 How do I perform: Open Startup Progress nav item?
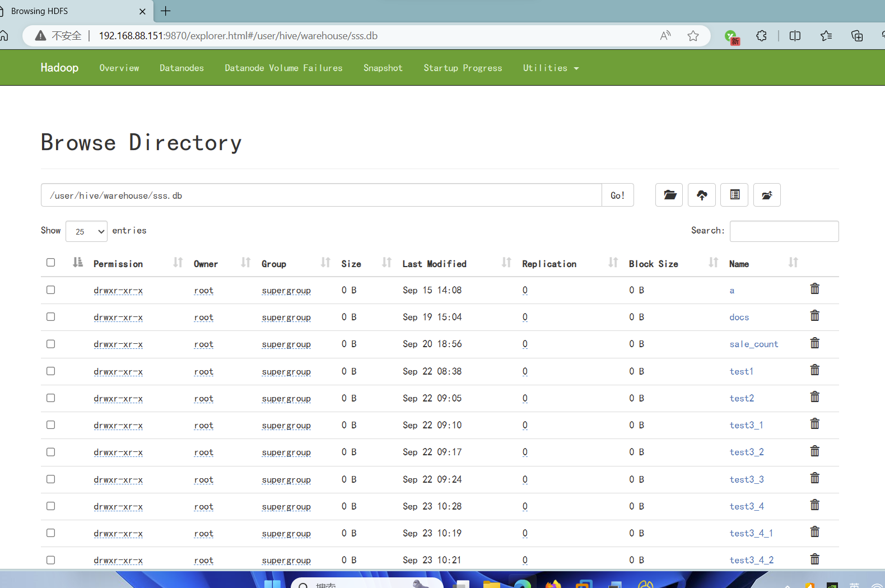463,68
